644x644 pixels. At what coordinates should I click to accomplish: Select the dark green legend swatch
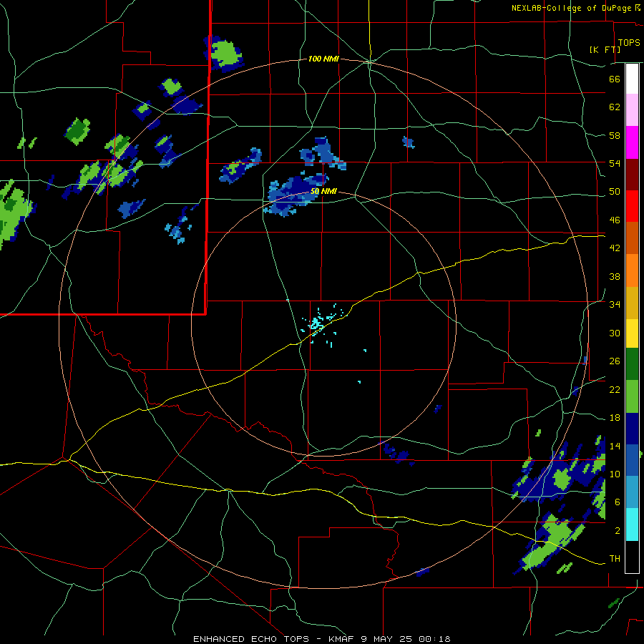[x=632, y=364]
